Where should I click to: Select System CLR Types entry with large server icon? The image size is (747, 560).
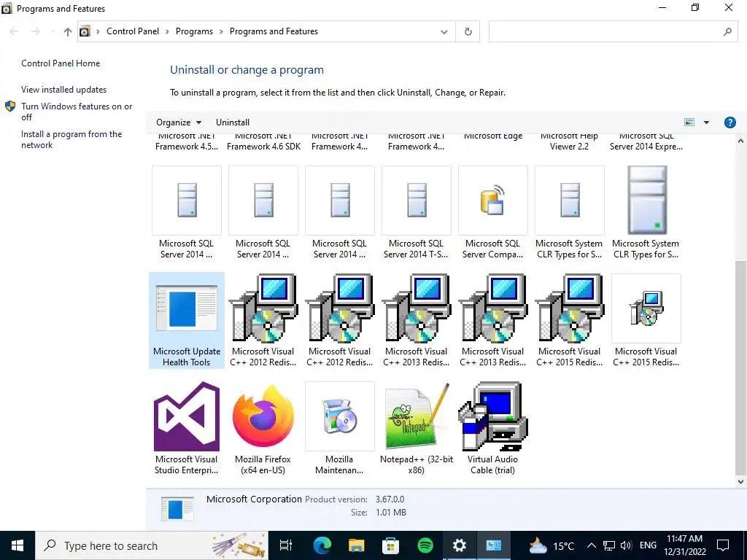[646, 212]
